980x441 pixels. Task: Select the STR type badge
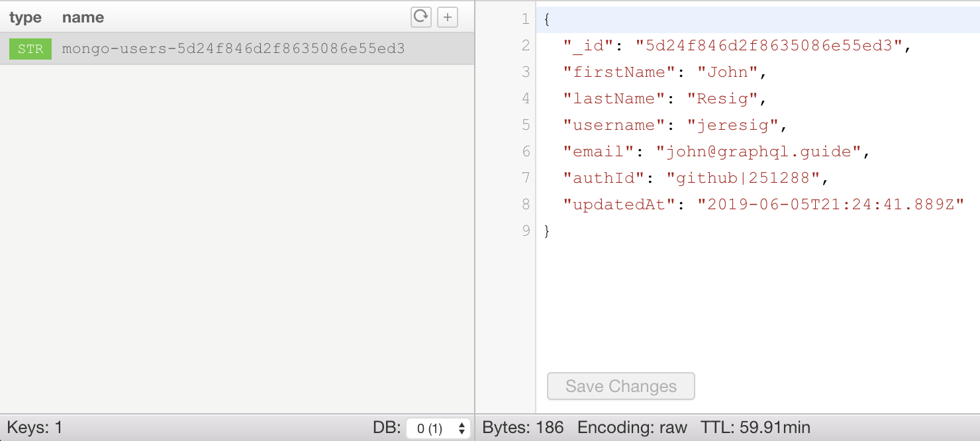pos(30,49)
